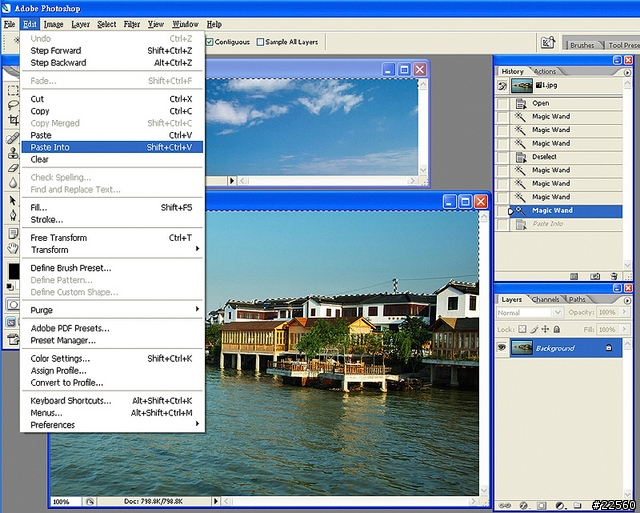Image resolution: width=640 pixels, height=513 pixels.
Task: Select the Pen tool
Action: click(13, 215)
